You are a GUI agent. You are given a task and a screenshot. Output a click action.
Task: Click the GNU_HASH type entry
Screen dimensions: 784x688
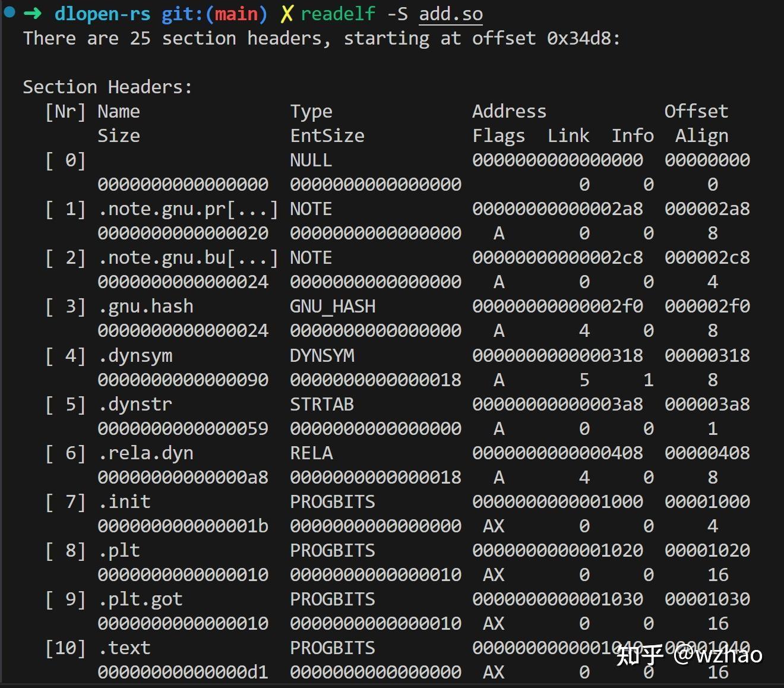pyautogui.click(x=333, y=307)
